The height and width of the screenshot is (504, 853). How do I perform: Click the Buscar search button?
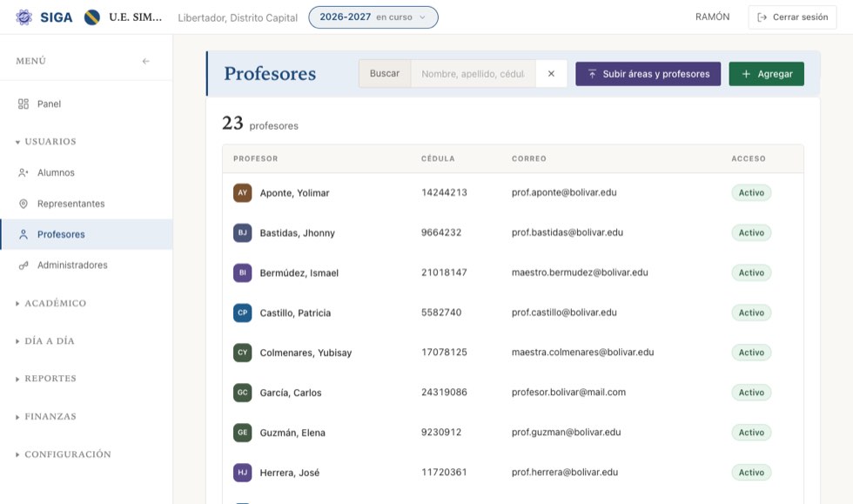pos(385,73)
